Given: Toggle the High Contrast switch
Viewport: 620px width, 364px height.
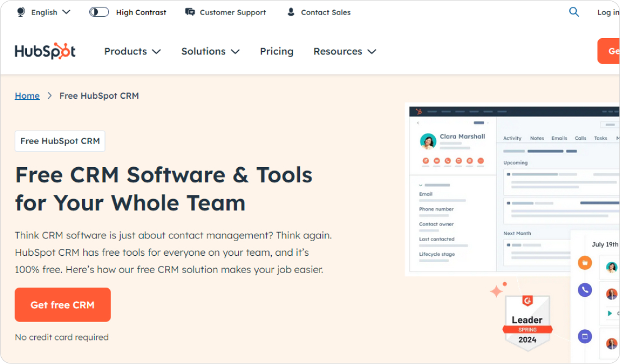Looking at the screenshot, I should click(x=99, y=12).
